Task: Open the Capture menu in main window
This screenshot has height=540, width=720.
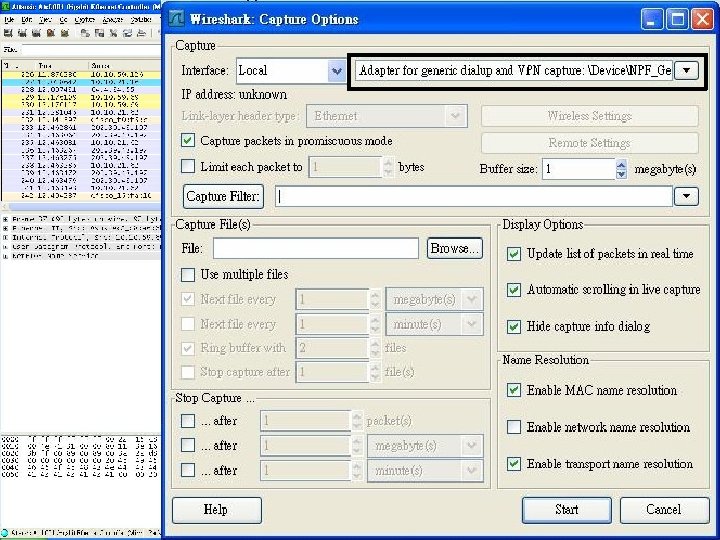Action: (84, 20)
